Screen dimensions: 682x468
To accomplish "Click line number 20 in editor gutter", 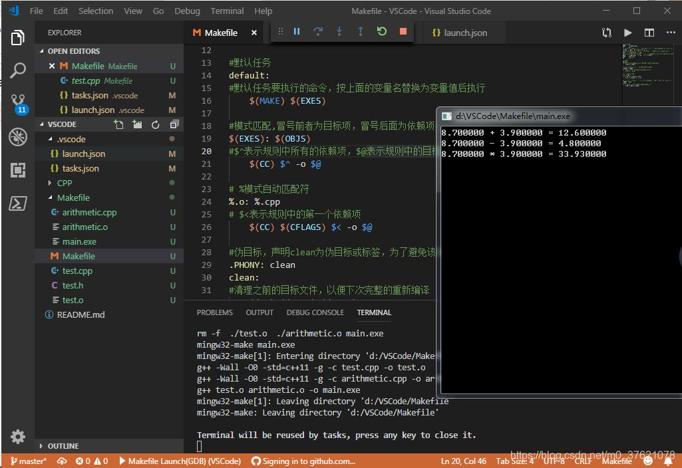I will point(206,151).
